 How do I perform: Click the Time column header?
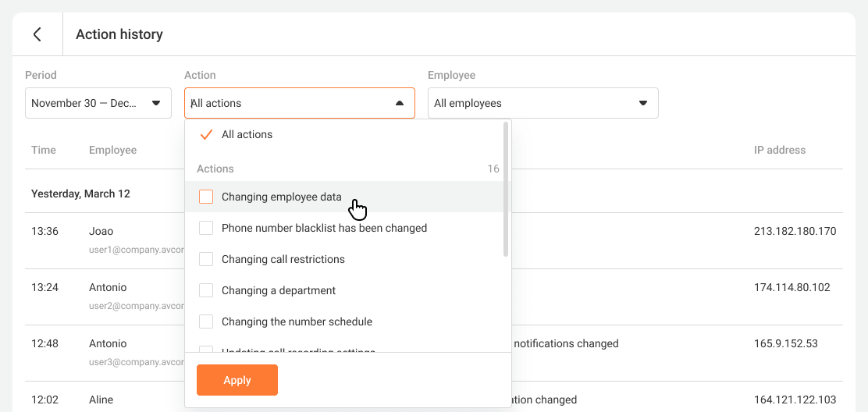pyautogui.click(x=44, y=150)
